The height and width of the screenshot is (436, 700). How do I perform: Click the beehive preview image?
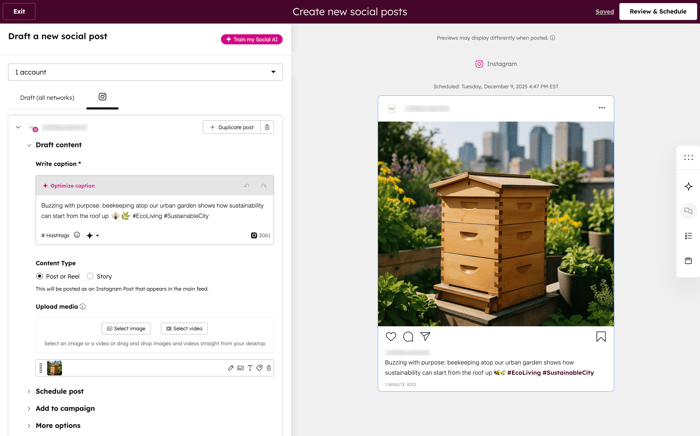(496, 224)
